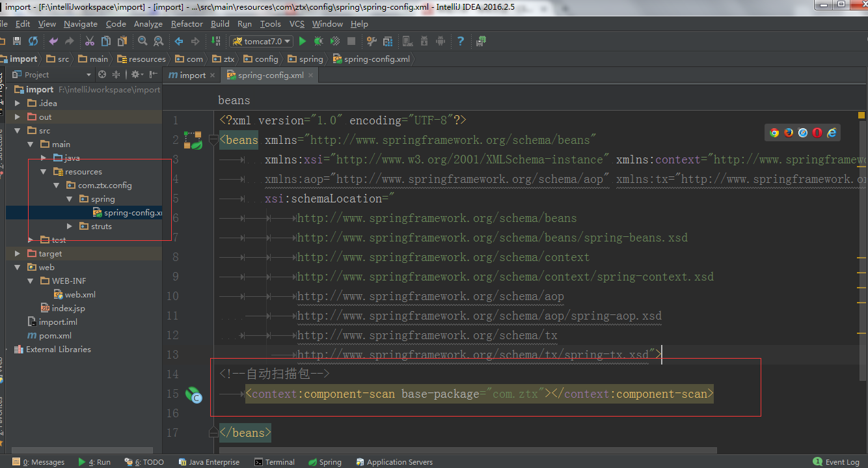Click the Cut scissors icon
This screenshot has width=868, height=468.
[x=90, y=41]
